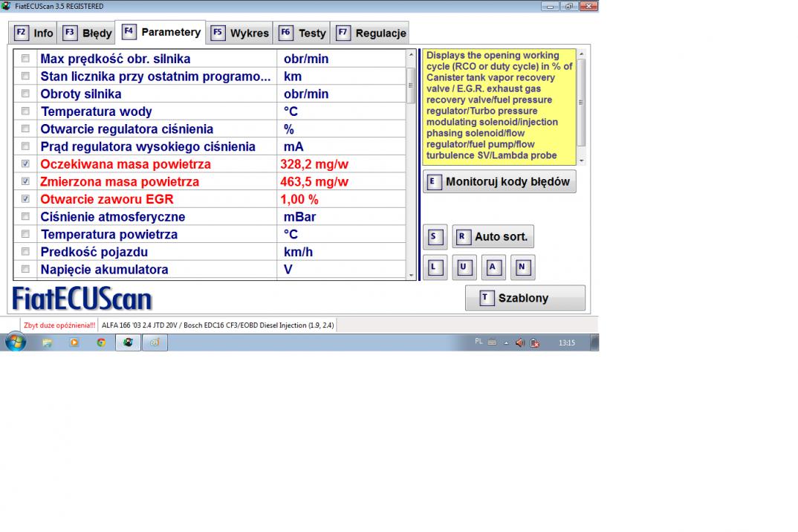The width and height of the screenshot is (798, 532).
Task: Click Monitoruj kody błędów button
Action: (x=499, y=182)
